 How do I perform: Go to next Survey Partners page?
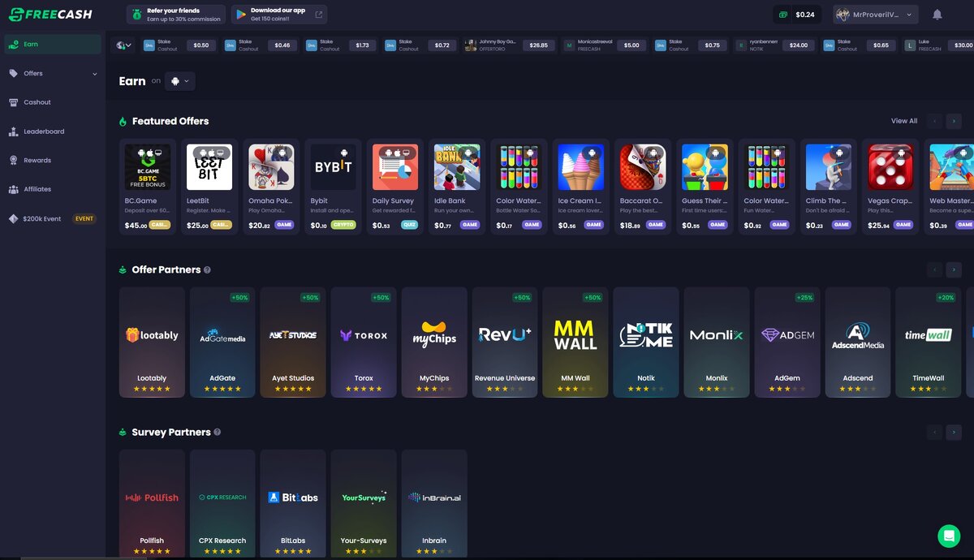click(954, 433)
